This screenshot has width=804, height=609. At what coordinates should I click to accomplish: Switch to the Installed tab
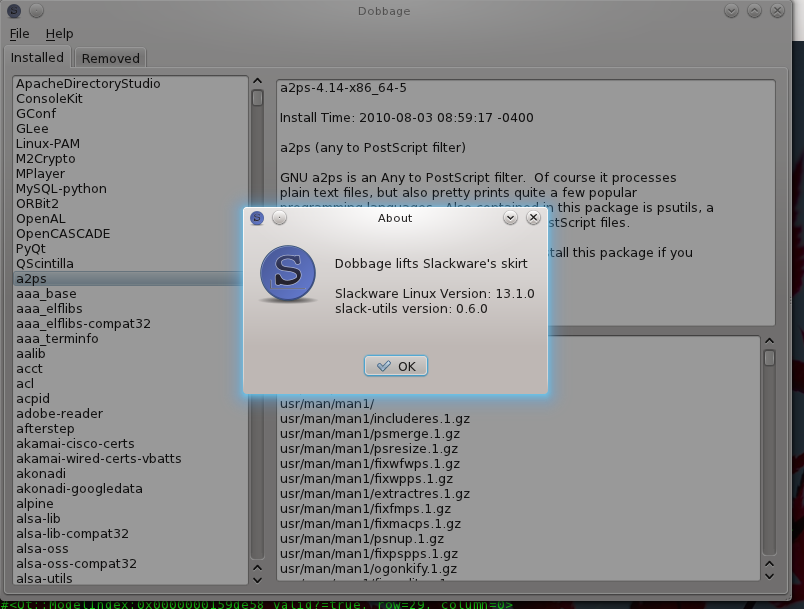(37, 57)
